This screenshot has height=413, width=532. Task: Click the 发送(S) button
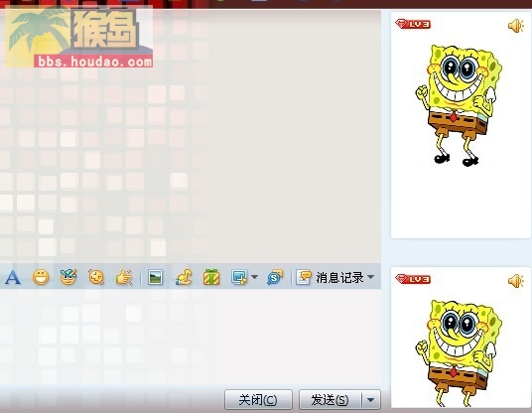click(330, 400)
